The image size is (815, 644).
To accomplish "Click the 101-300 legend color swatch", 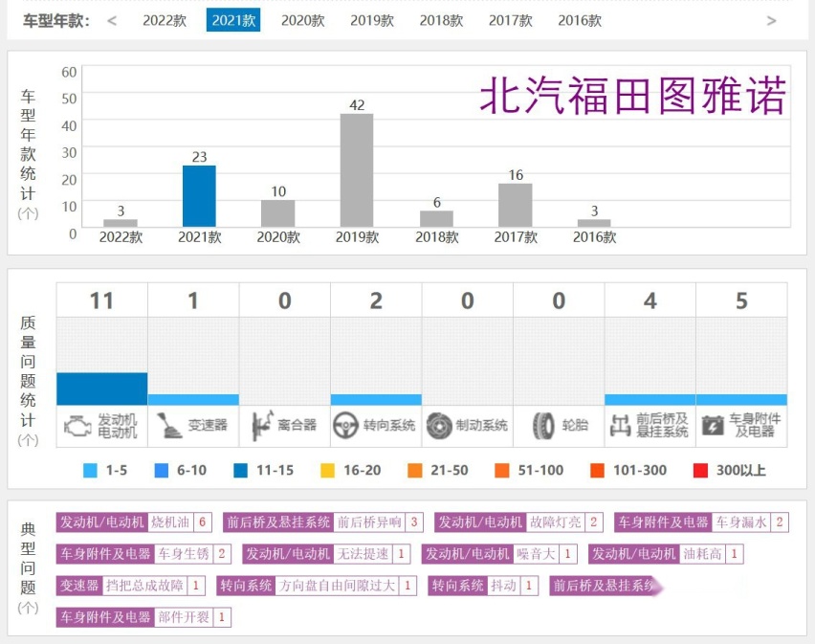I will click(x=597, y=471).
